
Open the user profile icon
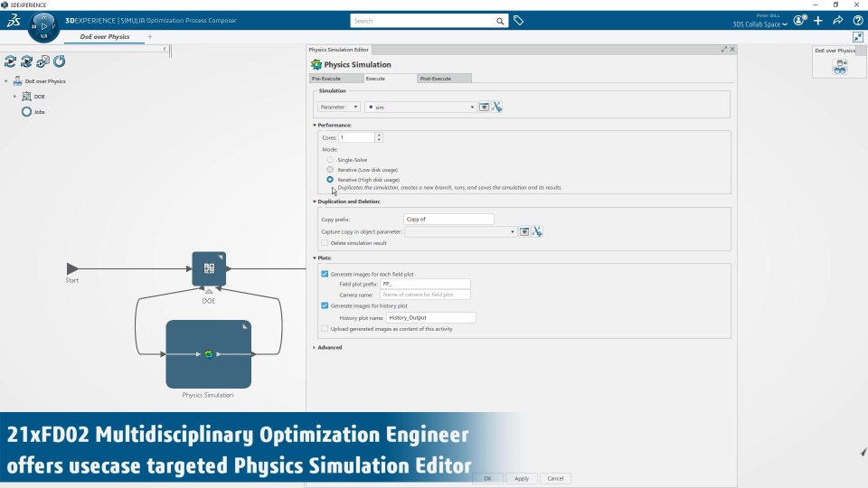[x=799, y=21]
